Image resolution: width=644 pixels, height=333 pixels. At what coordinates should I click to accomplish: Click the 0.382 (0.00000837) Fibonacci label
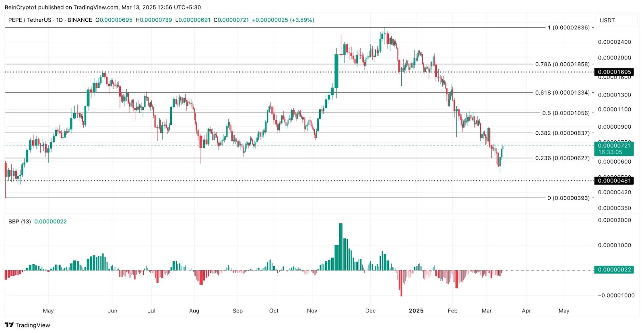coord(562,133)
